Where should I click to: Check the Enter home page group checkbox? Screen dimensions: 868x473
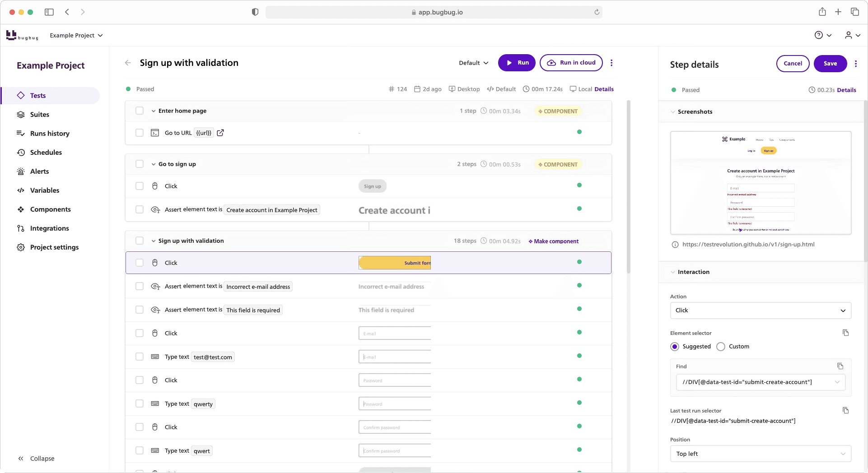(x=140, y=111)
